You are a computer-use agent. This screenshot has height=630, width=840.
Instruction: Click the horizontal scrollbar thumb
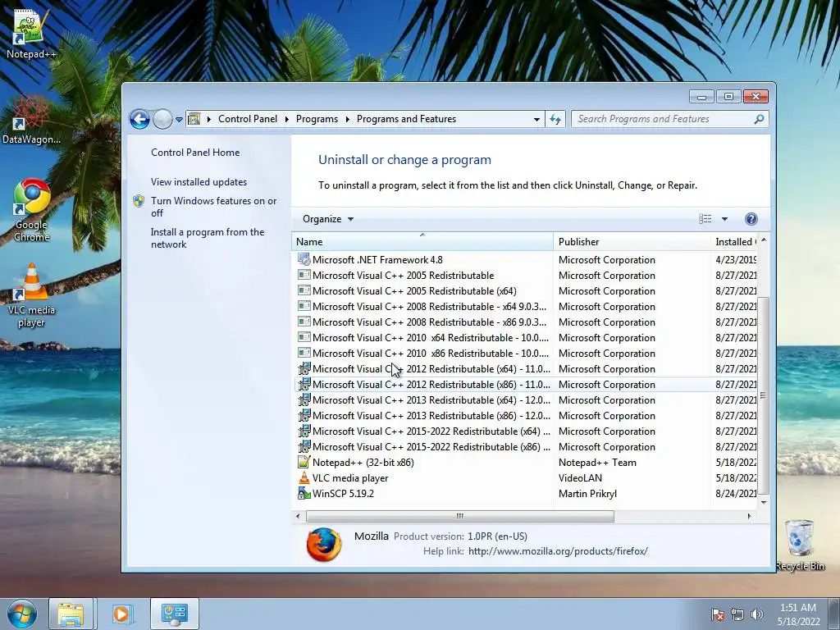tap(459, 516)
